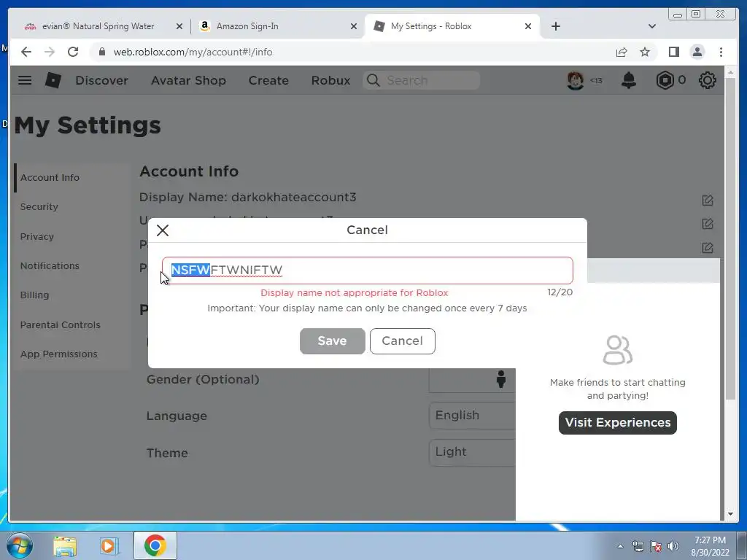This screenshot has width=747, height=560.
Task: Go back with the browser back arrow
Action: (26, 52)
